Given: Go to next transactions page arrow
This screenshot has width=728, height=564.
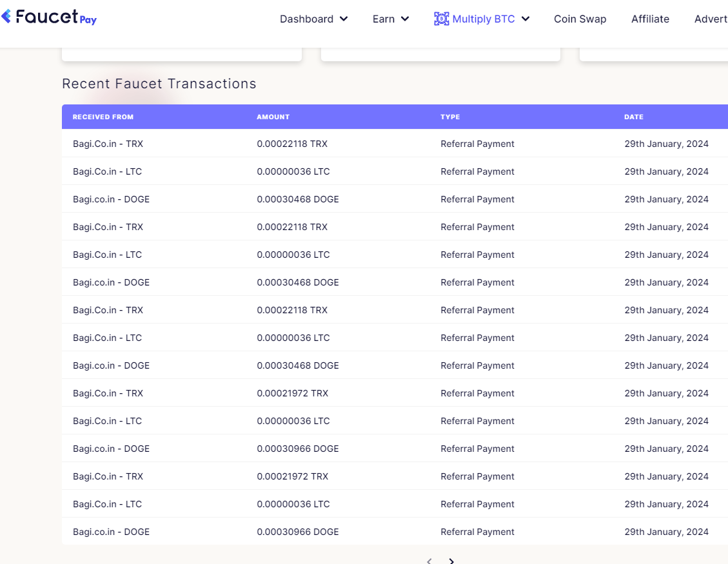Looking at the screenshot, I should coord(451,561).
